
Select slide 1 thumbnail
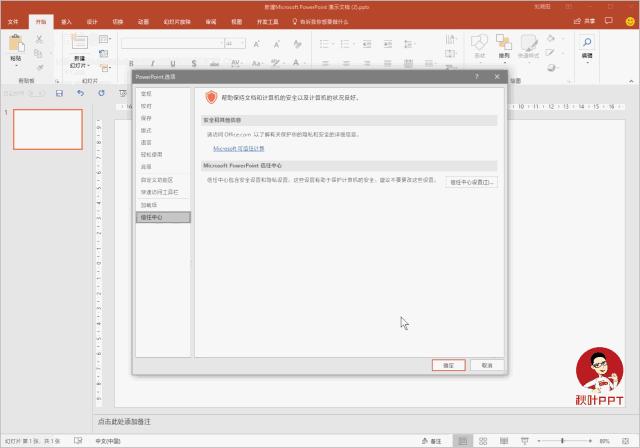click(x=47, y=129)
